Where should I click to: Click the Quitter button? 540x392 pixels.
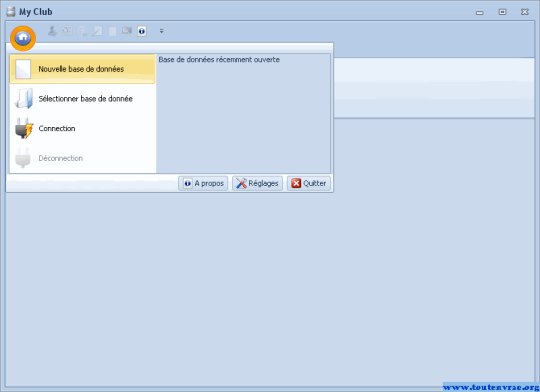pyautogui.click(x=309, y=183)
